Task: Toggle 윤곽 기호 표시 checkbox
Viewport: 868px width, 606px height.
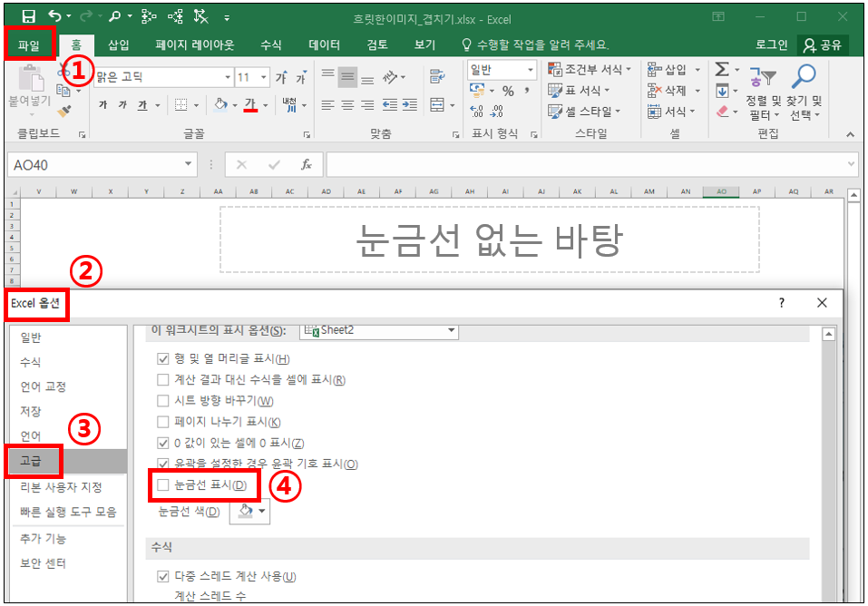Action: (x=162, y=463)
